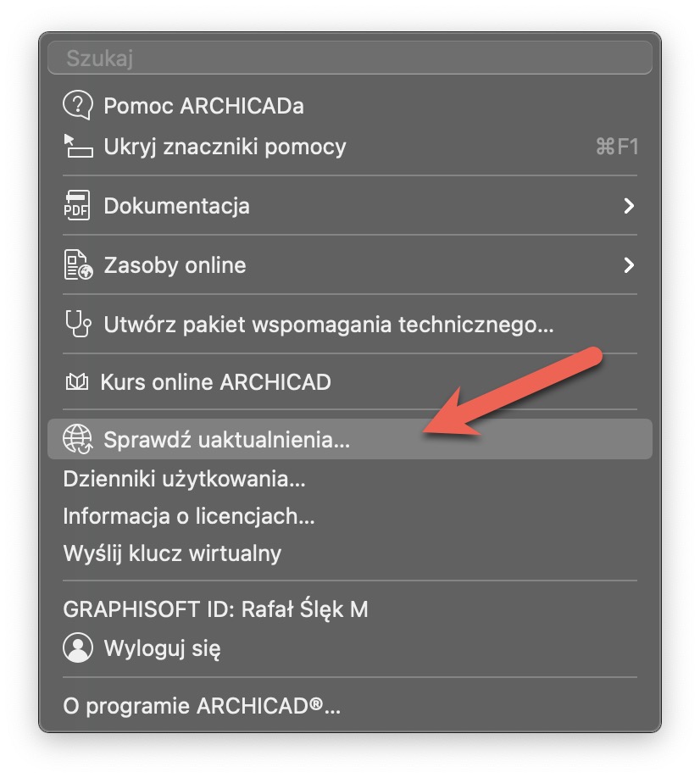The height and width of the screenshot is (778, 700).
Task: Focus the Szukaj search field
Action: (350, 58)
